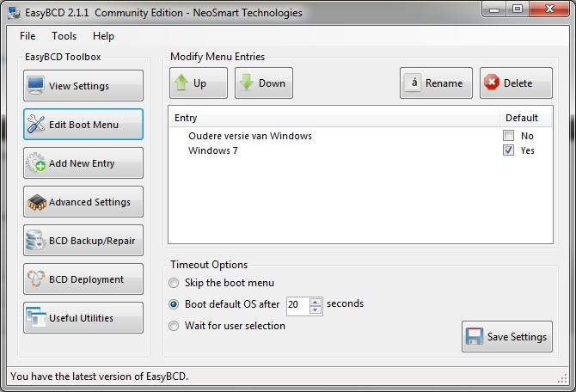Select Skip the boot menu option
The width and height of the screenshot is (576, 392).
point(174,283)
